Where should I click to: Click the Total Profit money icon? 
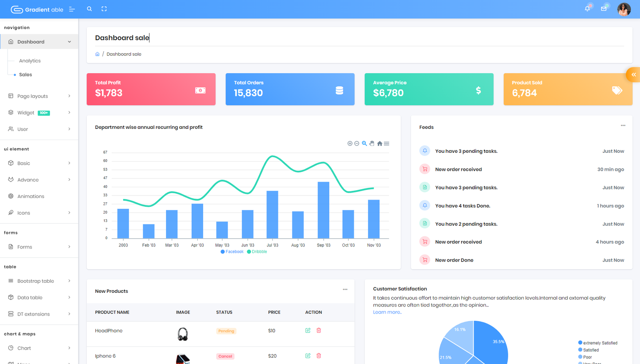[x=200, y=90]
